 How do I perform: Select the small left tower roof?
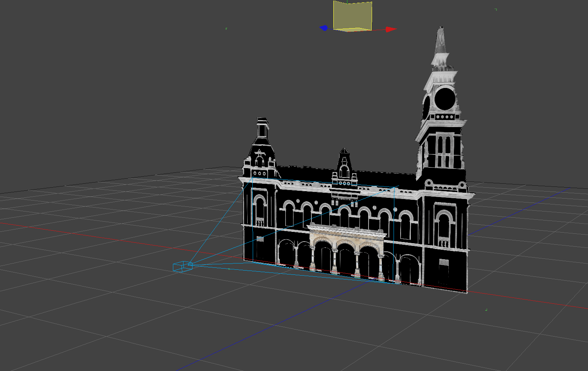[x=262, y=129]
